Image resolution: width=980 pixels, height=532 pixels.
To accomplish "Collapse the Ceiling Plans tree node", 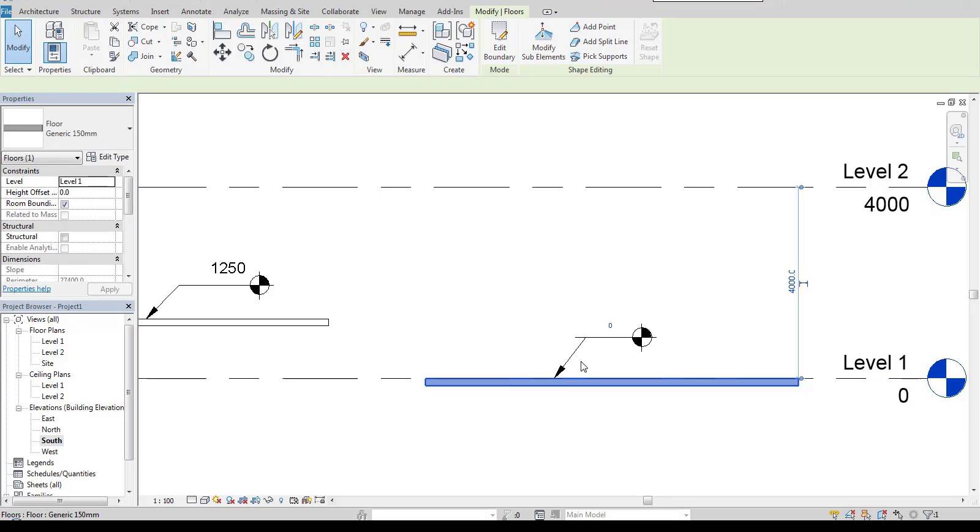I will [18, 374].
